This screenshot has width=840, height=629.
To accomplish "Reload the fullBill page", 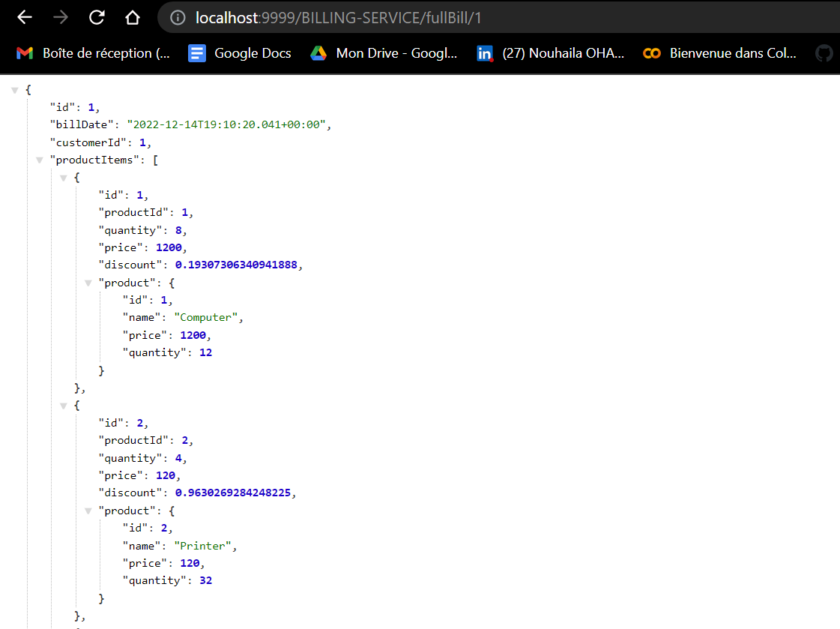I will (97, 16).
